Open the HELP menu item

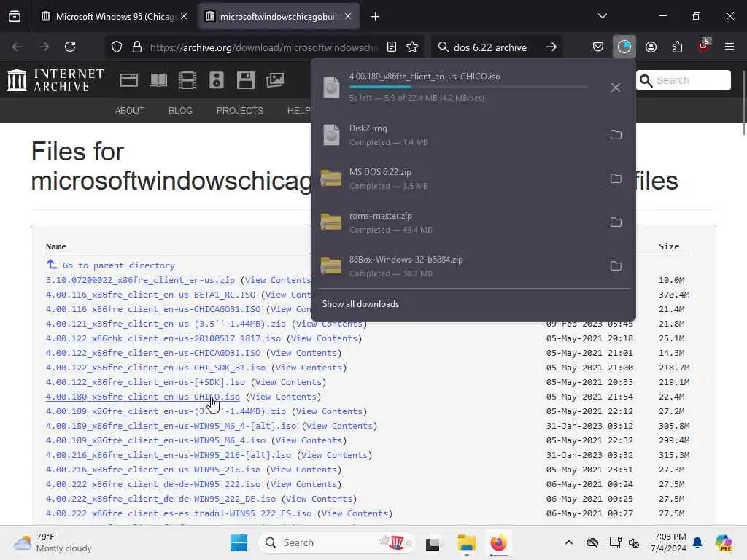click(x=298, y=111)
